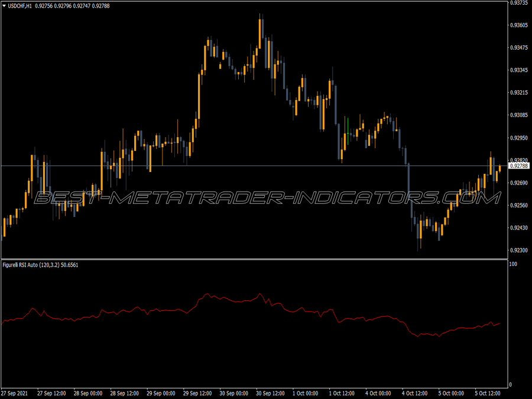This screenshot has height=399, width=532.
Task: Click the 30 Sep 12:00 time label
Action: coord(270,393)
